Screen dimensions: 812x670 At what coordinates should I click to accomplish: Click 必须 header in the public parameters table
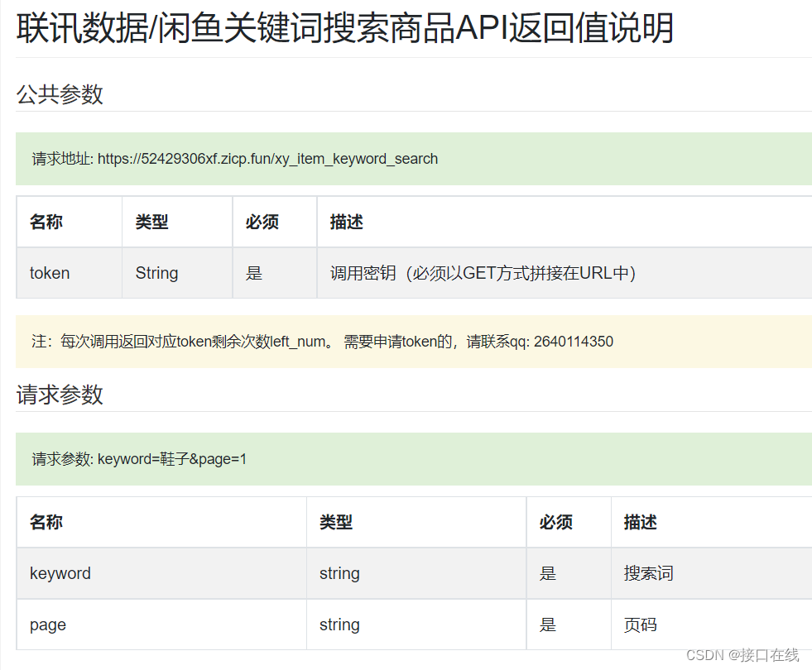click(262, 222)
